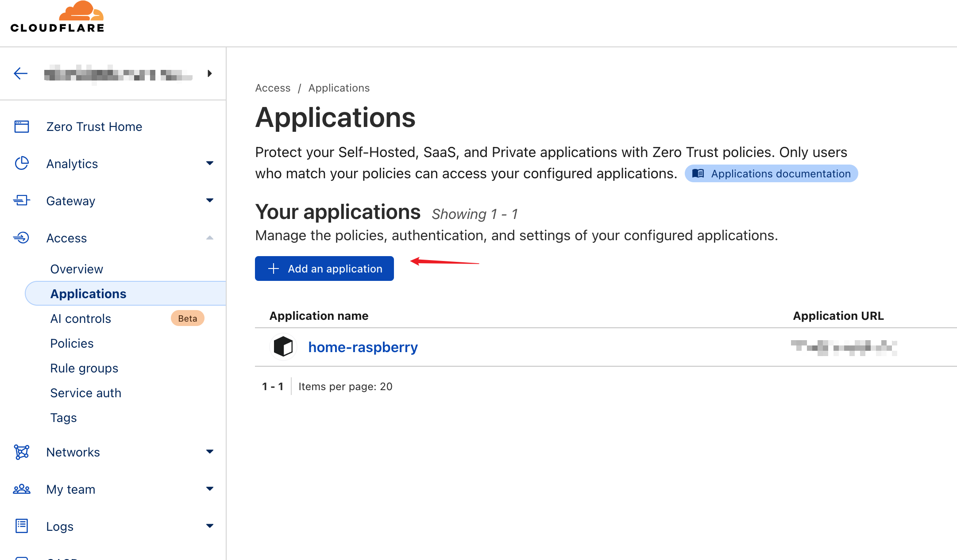Open the Networks menu item

tap(73, 452)
